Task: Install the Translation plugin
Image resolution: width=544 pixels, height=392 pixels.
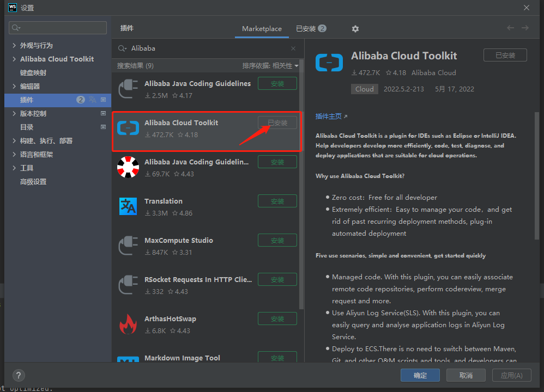Action: tap(277, 201)
